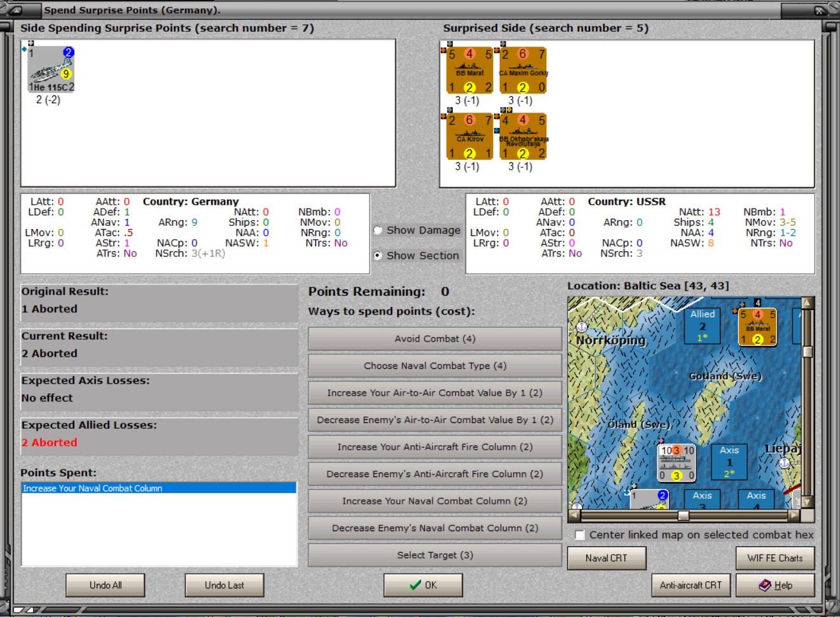
Task: Select the He 115C aircraft unit counter
Action: (x=51, y=69)
